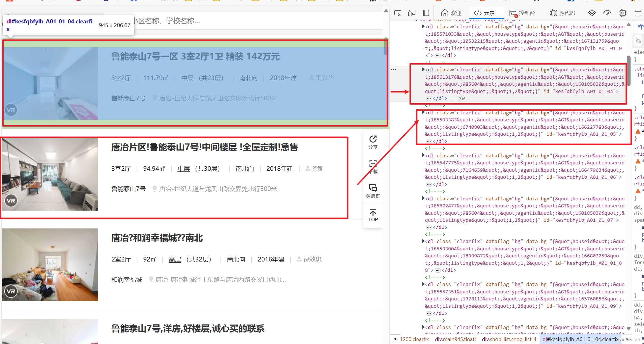Screen dimensions: 644x344
Task: Select breadcrumb ending in 1200.clearfix
Action: click(414, 339)
